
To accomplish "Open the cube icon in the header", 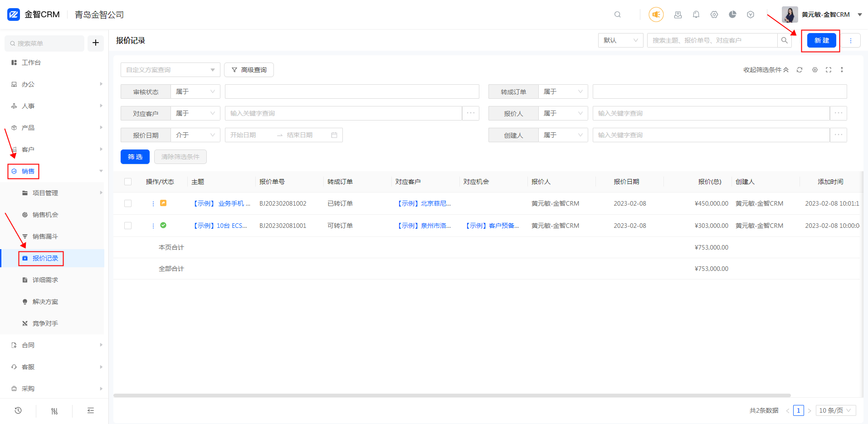I will pos(751,14).
